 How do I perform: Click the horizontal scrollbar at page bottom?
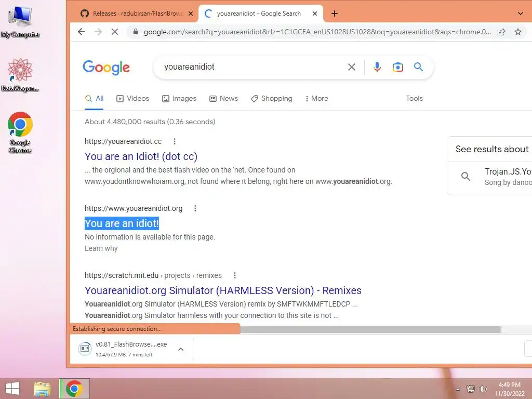(x=370, y=329)
